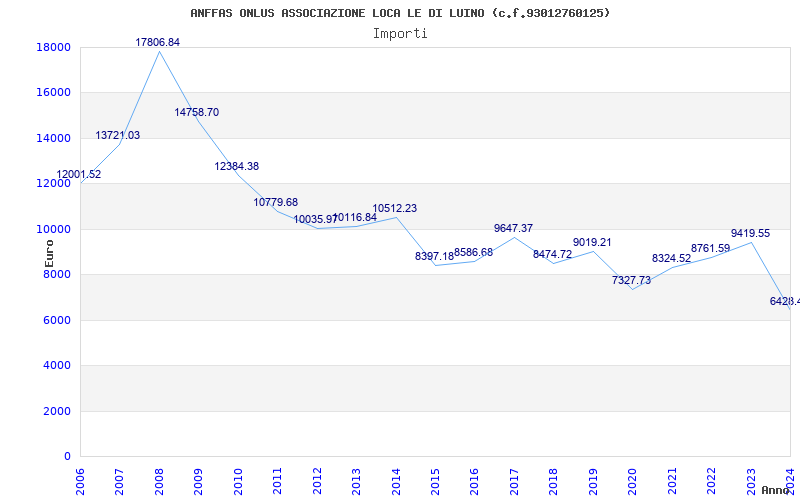Click y-axis tick 0
The height and width of the screenshot is (500, 800).
coord(67,457)
